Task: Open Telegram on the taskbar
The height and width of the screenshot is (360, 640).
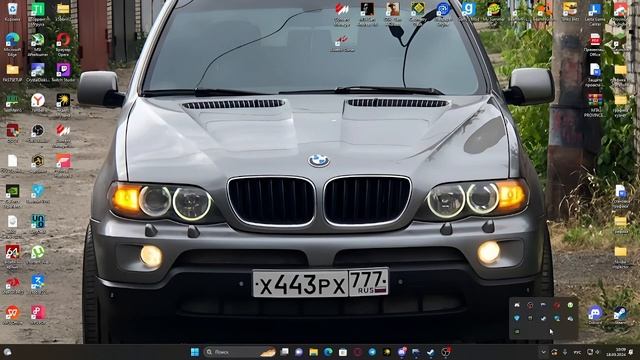Action: [x=372, y=352]
